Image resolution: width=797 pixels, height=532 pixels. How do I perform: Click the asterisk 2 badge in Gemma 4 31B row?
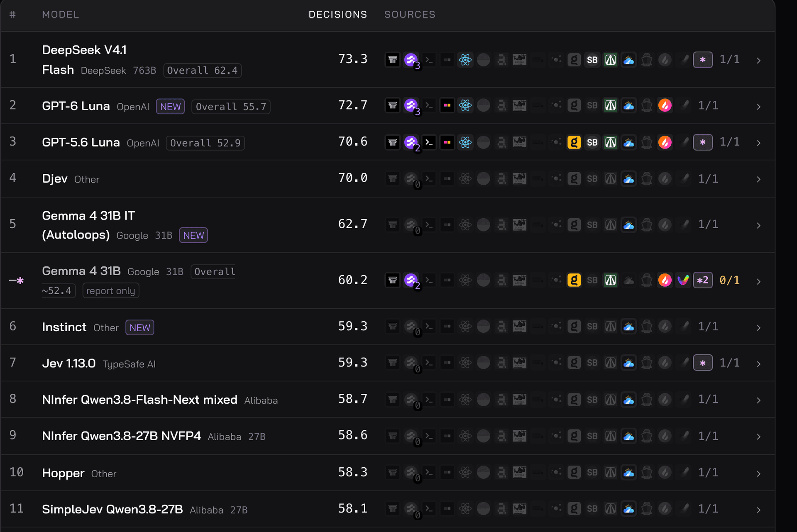tap(703, 280)
